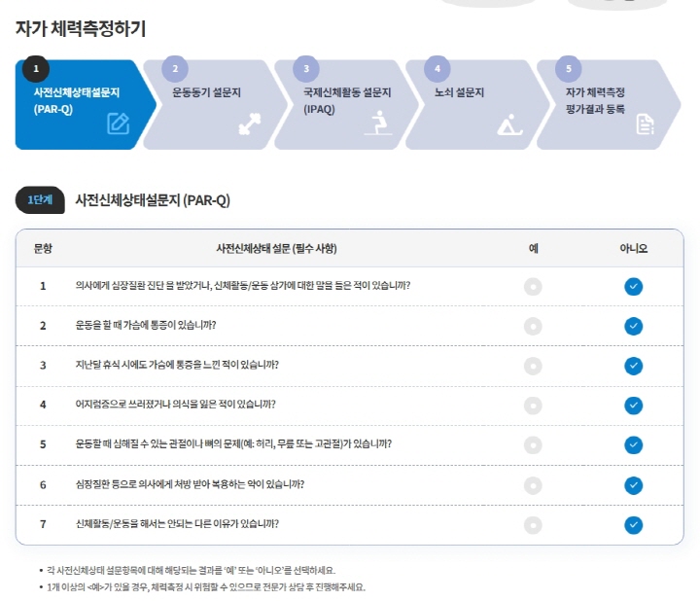Image resolution: width=700 pixels, height=601 pixels.
Task: Click question text about 안되는 다른 이유
Action: click(177, 524)
